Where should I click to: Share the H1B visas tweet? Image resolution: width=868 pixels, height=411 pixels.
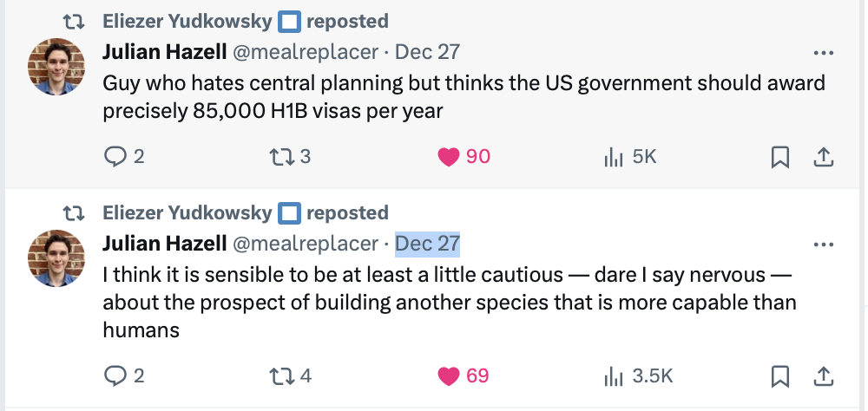click(x=823, y=158)
